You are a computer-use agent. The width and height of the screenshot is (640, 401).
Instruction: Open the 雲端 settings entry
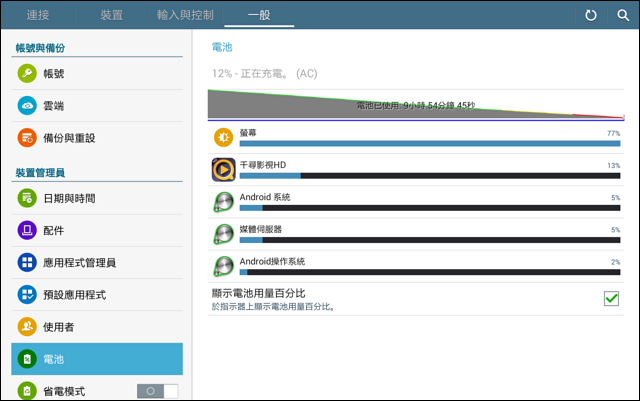pyautogui.click(x=97, y=106)
